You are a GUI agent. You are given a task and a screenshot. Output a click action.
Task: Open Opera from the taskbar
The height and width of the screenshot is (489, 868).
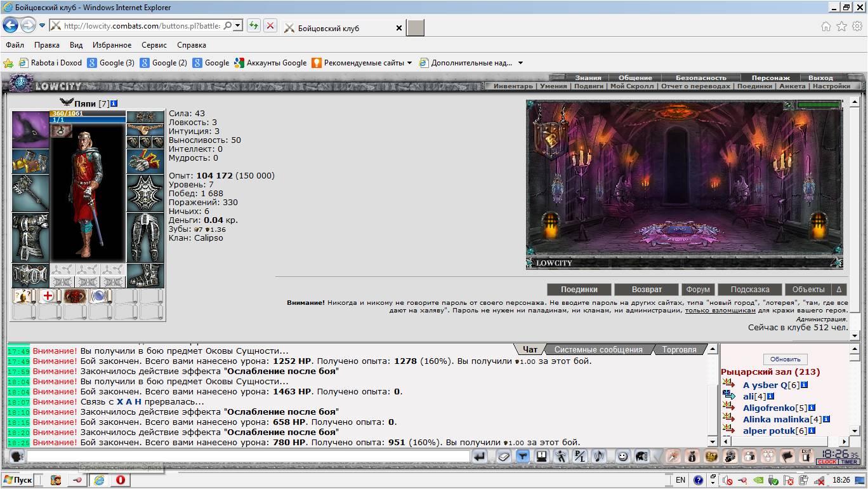(x=119, y=480)
